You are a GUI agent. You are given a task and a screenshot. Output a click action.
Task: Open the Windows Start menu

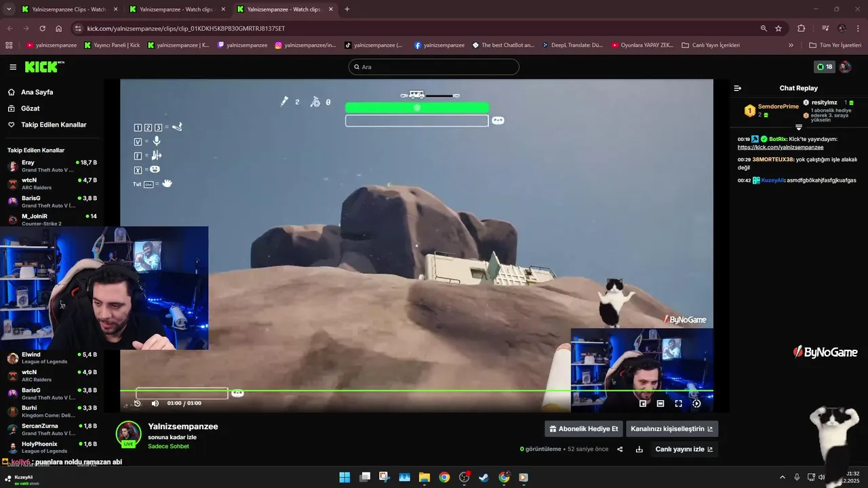click(344, 477)
